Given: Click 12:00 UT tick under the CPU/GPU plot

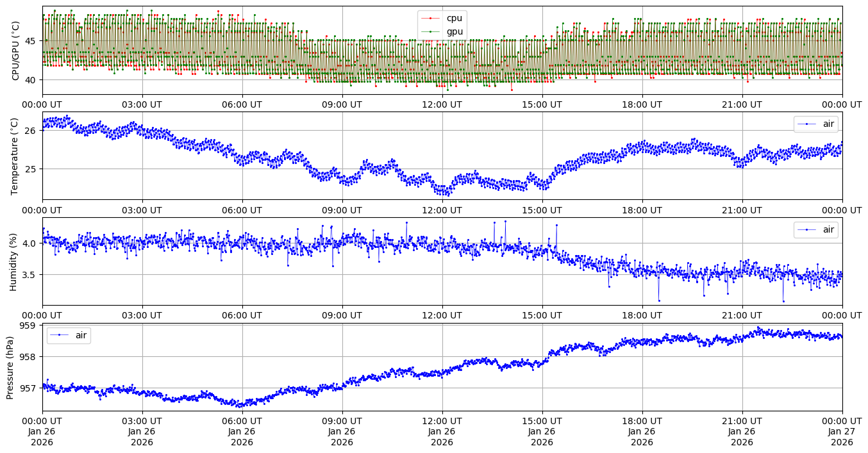Looking at the screenshot, I should click(x=442, y=104).
